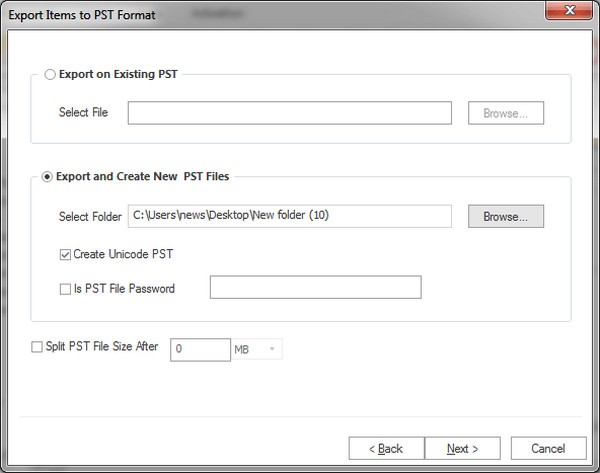Click the split size number field

click(200, 349)
